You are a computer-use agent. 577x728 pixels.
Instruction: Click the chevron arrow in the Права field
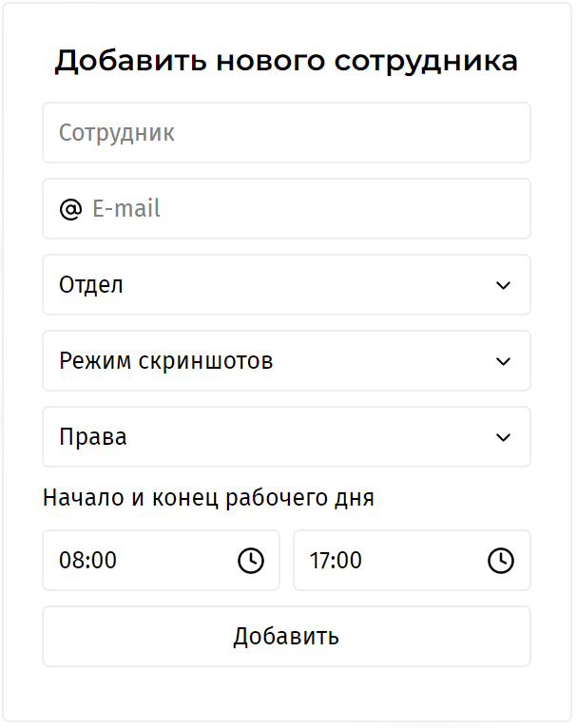(x=503, y=438)
